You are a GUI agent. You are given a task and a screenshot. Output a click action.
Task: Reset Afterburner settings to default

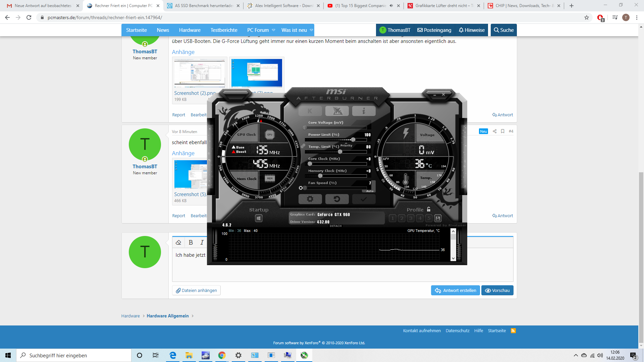(337, 199)
